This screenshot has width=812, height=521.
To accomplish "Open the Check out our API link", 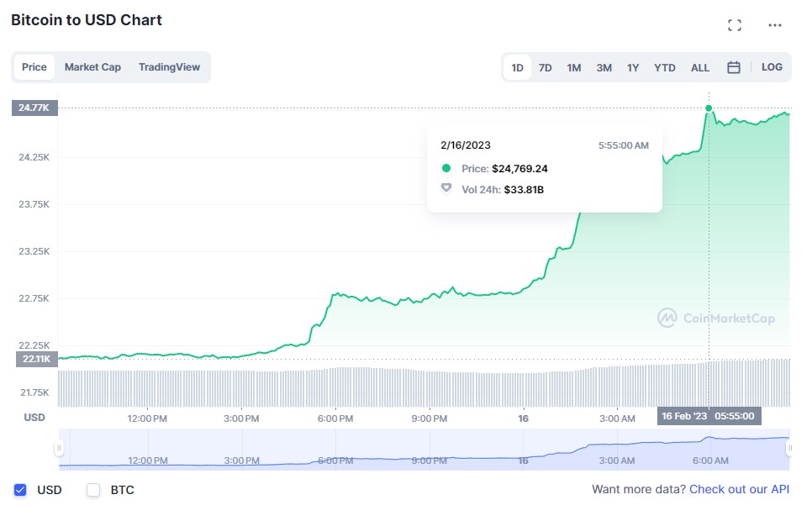I will (x=739, y=489).
